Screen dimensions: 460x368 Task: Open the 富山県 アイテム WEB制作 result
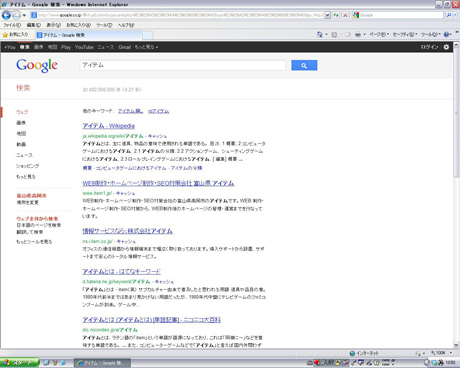[158, 183]
